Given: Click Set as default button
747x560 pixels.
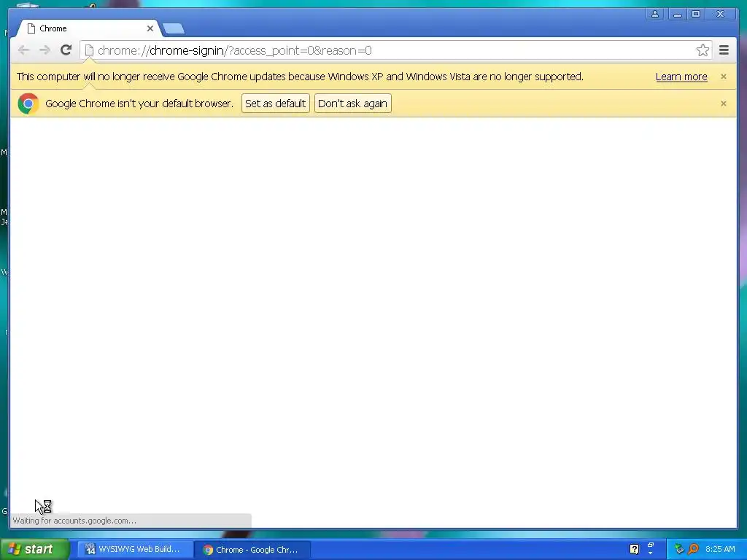Looking at the screenshot, I should (x=275, y=104).
